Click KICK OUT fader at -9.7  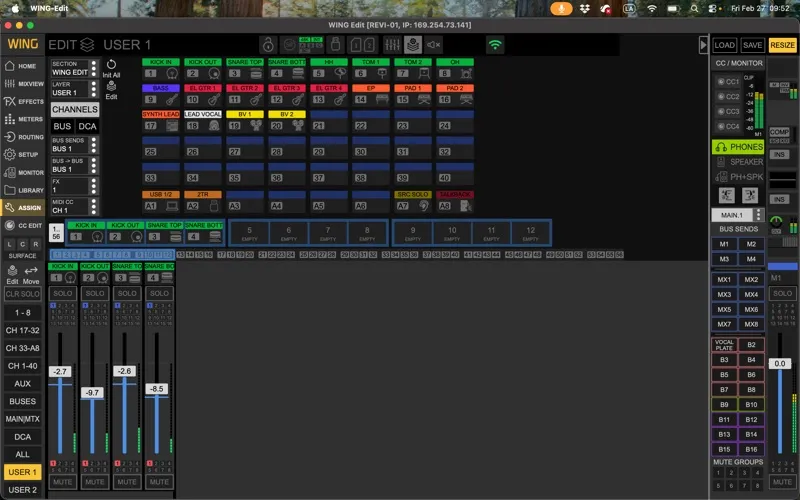tap(92, 392)
